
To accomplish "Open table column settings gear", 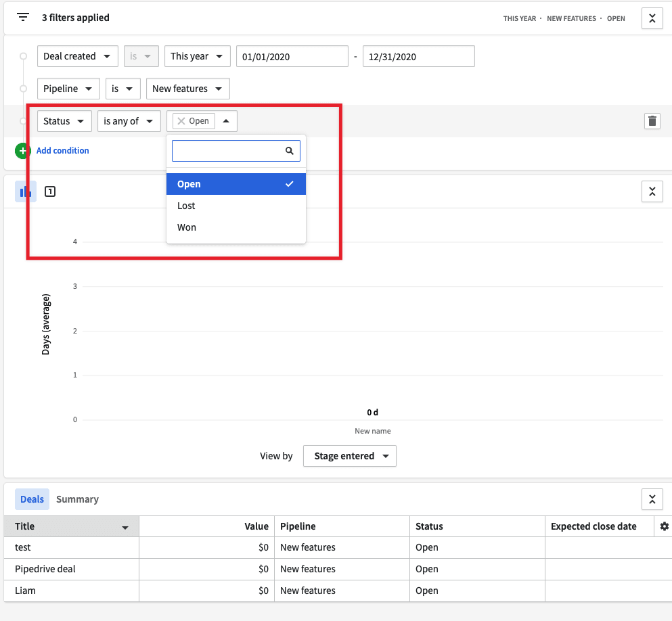I will coord(664,526).
